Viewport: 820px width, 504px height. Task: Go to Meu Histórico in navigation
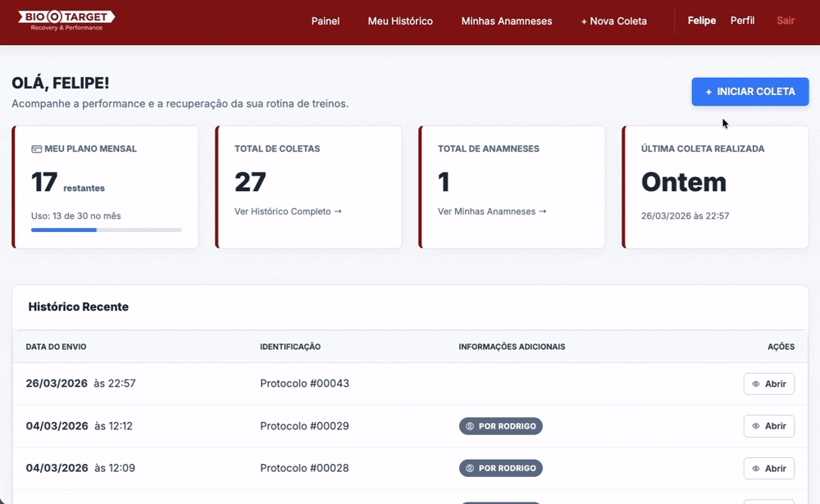point(400,21)
